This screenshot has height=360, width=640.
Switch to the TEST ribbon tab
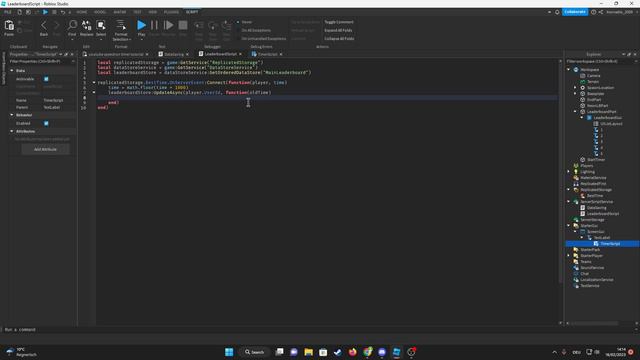click(138, 12)
